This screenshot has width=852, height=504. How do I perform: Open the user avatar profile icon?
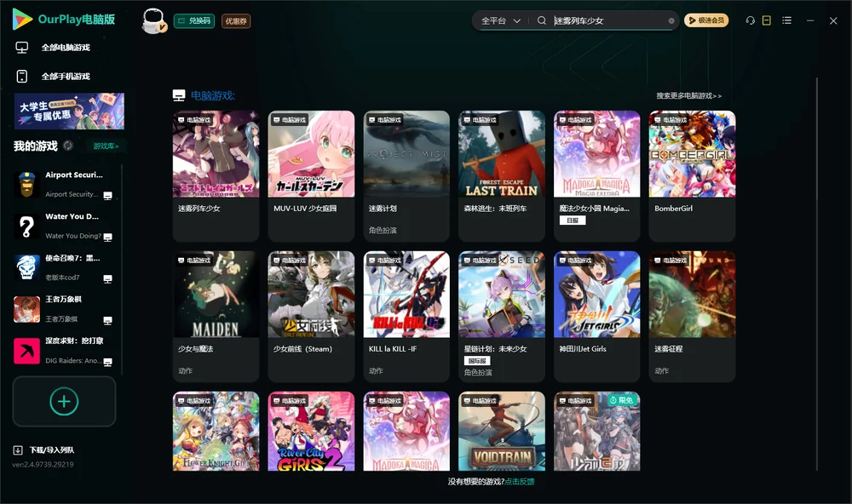(153, 20)
